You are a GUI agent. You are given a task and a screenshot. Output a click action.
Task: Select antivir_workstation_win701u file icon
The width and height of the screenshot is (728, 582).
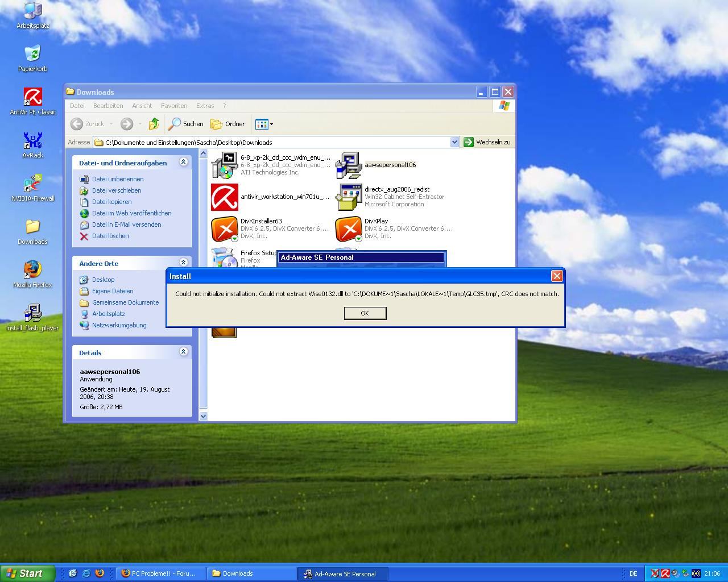pyautogui.click(x=225, y=197)
